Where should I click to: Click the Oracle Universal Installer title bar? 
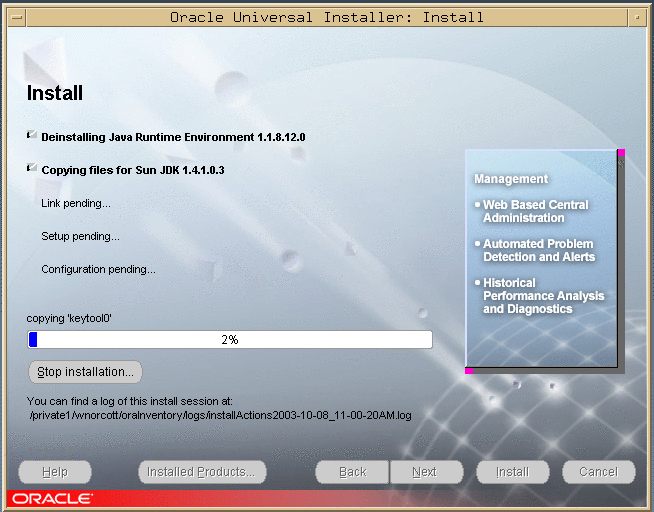pos(327,18)
